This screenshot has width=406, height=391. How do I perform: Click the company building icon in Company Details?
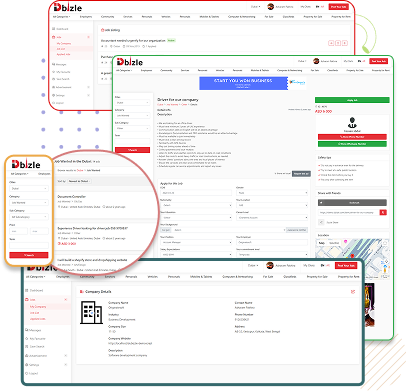pos(91,312)
